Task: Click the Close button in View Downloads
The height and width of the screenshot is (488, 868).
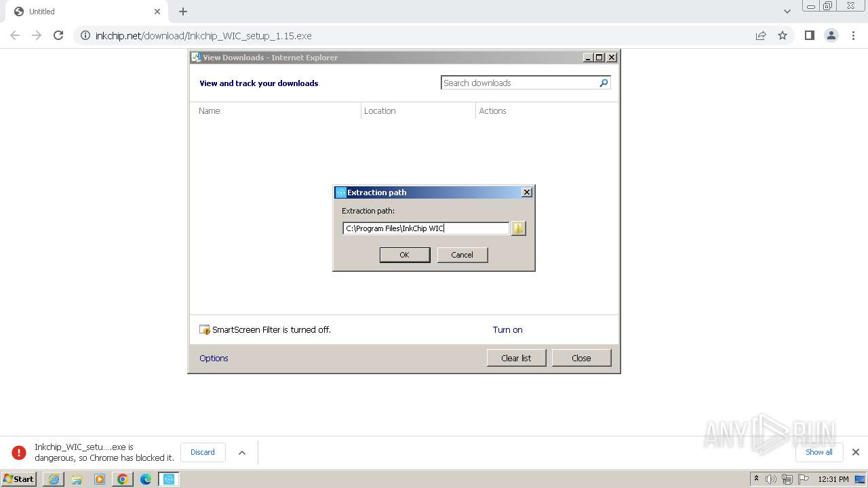Action: tap(581, 358)
